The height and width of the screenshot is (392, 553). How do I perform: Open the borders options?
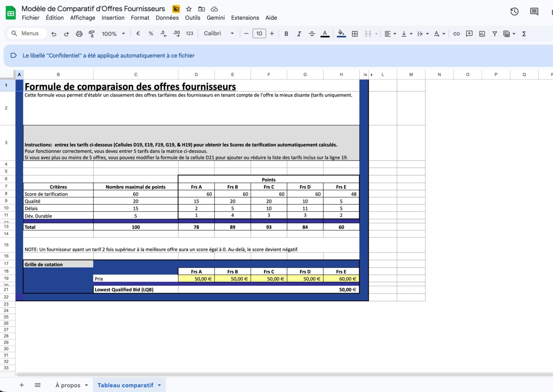click(x=355, y=34)
